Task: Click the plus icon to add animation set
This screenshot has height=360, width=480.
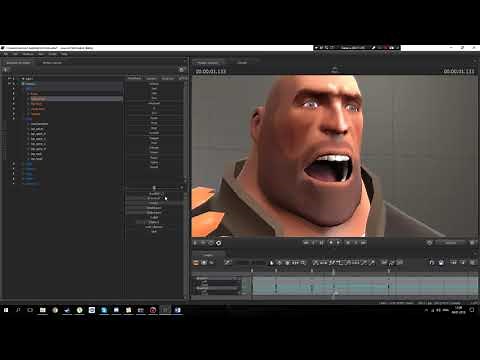Action: (x=6, y=70)
